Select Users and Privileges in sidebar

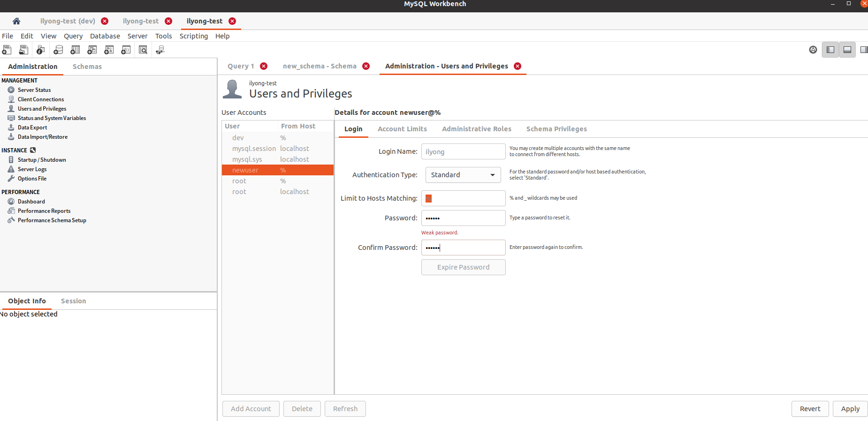(x=42, y=109)
